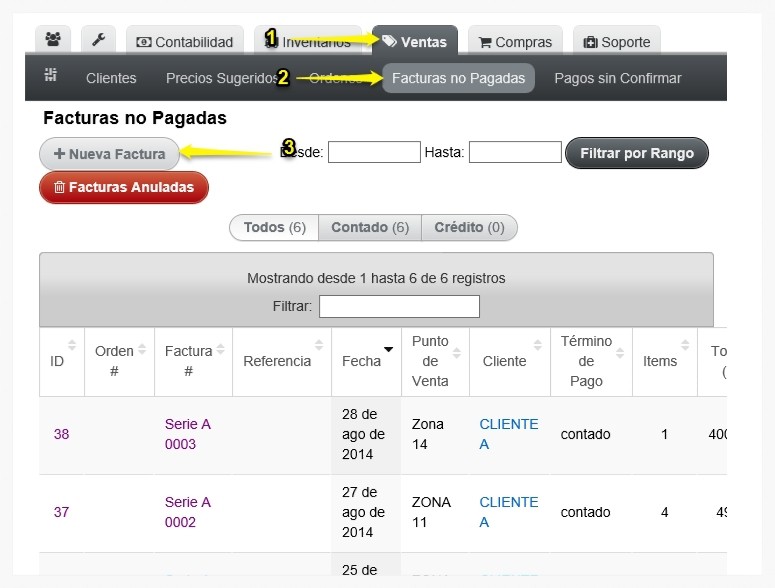Viewport: 775px width, 588px height.
Task: Toggle Fecha descending sort arrow
Action: point(388,349)
